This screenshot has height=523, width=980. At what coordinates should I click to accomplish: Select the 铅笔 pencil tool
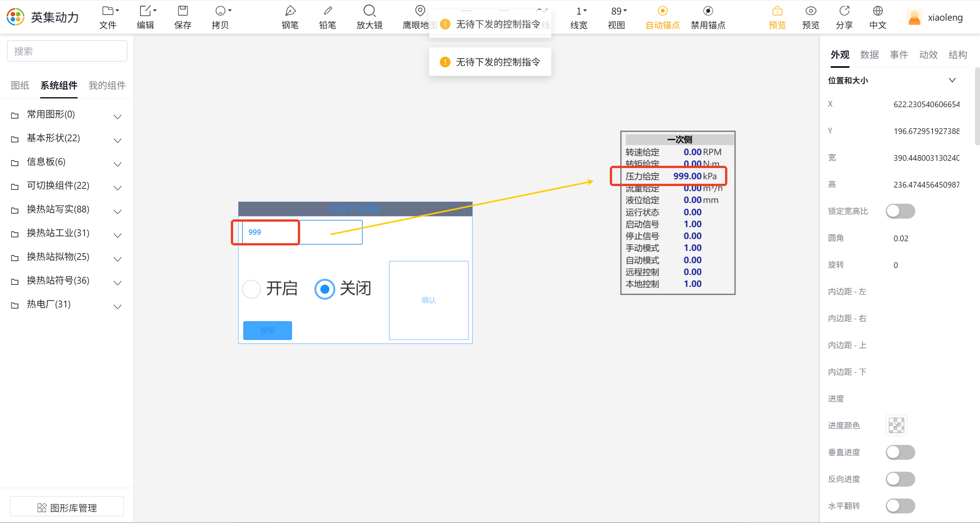[x=328, y=10]
